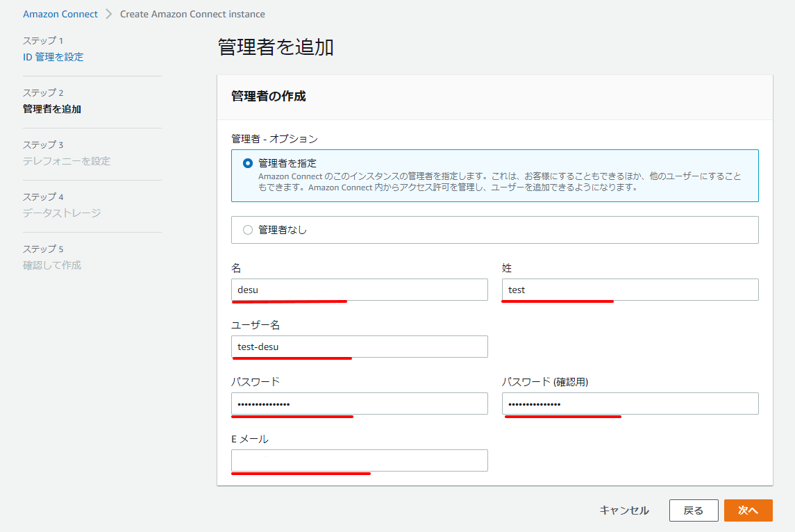Click the ユーザー名 field with test-desu
The width and height of the screenshot is (795, 532).
coord(359,347)
